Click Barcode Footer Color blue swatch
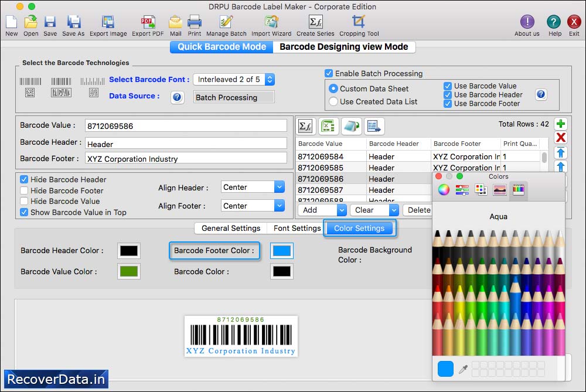This screenshot has height=392, width=586. pyautogui.click(x=282, y=251)
